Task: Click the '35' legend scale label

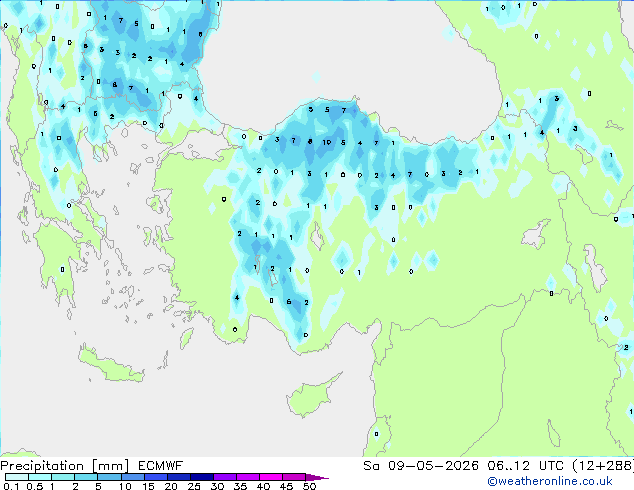Action: [240, 486]
